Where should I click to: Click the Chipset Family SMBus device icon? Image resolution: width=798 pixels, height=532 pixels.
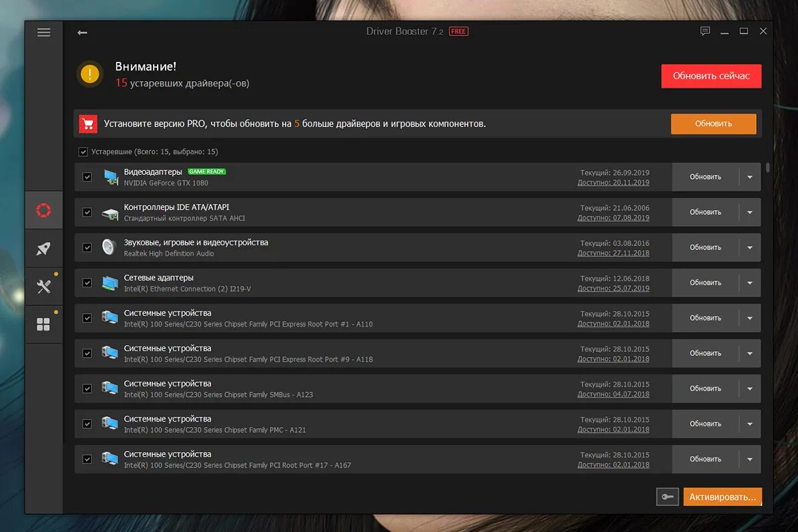(110, 388)
